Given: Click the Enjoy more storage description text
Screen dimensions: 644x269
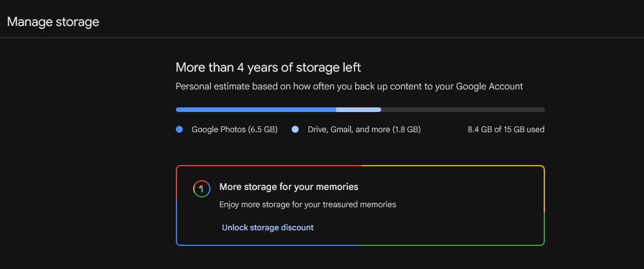Looking at the screenshot, I should pos(307,204).
